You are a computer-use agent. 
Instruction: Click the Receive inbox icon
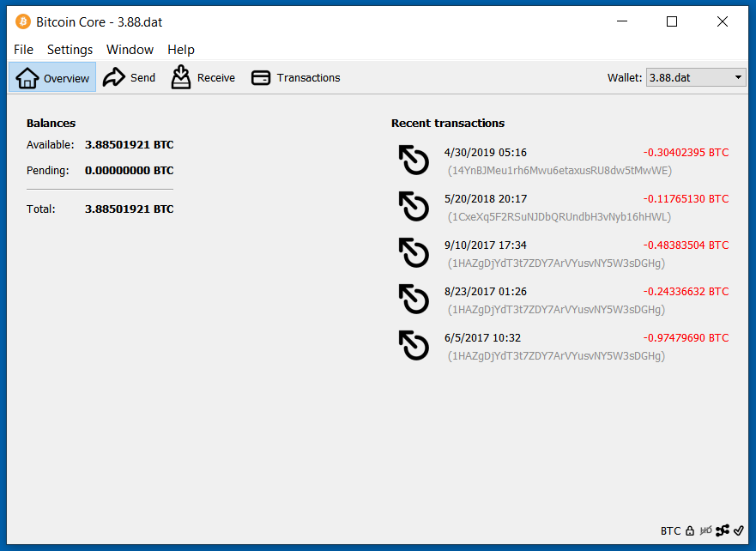click(x=181, y=77)
